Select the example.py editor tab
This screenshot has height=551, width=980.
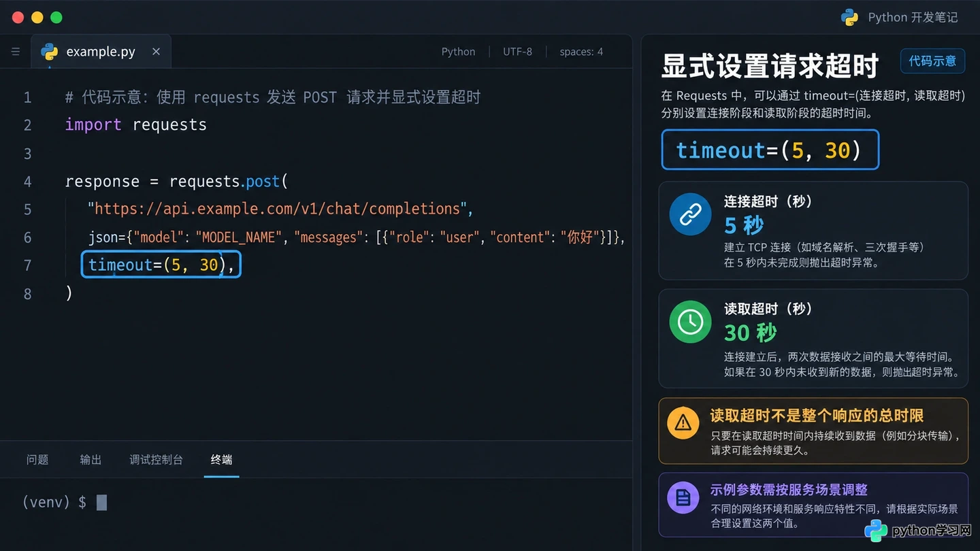pos(101,52)
